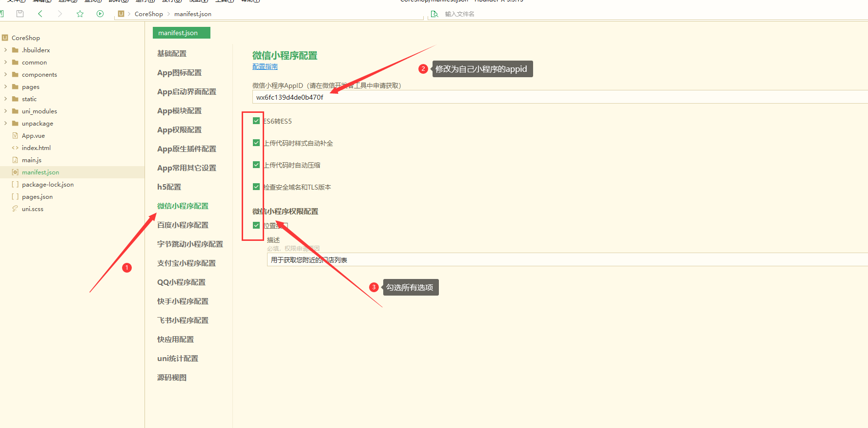Image resolution: width=868 pixels, height=428 pixels.
Task: Open 字节跳动小程序配置 section
Action: tap(190, 244)
